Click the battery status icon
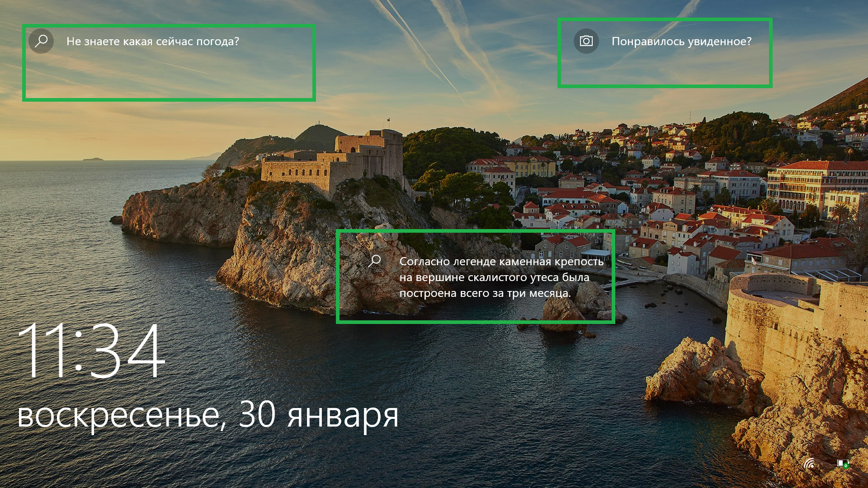Viewport: 868px width, 488px height. (843, 464)
